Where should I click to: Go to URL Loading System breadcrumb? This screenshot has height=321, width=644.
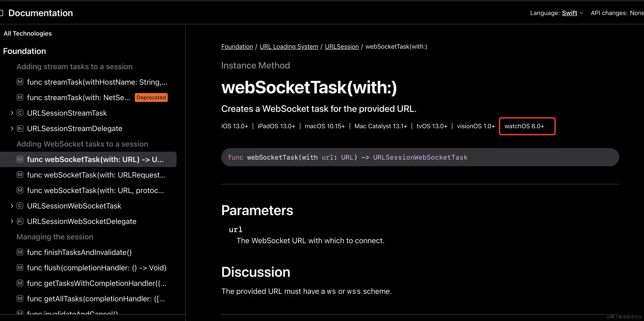(289, 46)
